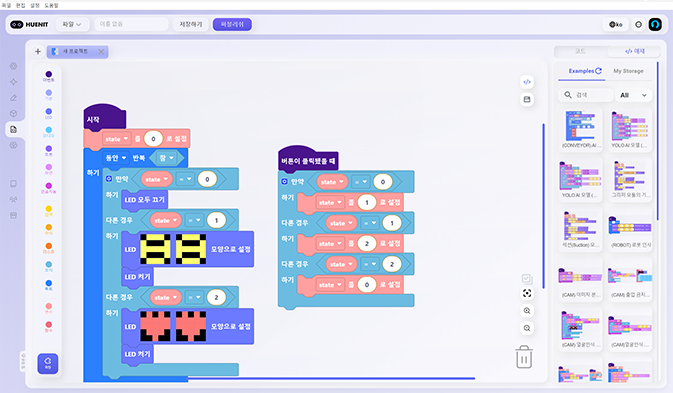This screenshot has height=393, width=673.
Task: Open the All filter dropdown
Action: coord(634,95)
